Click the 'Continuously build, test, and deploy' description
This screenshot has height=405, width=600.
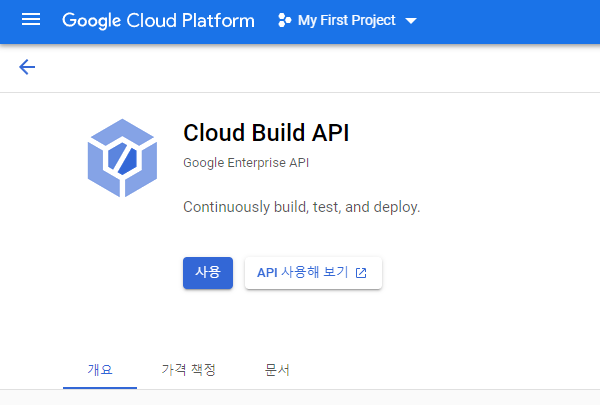[x=302, y=207]
